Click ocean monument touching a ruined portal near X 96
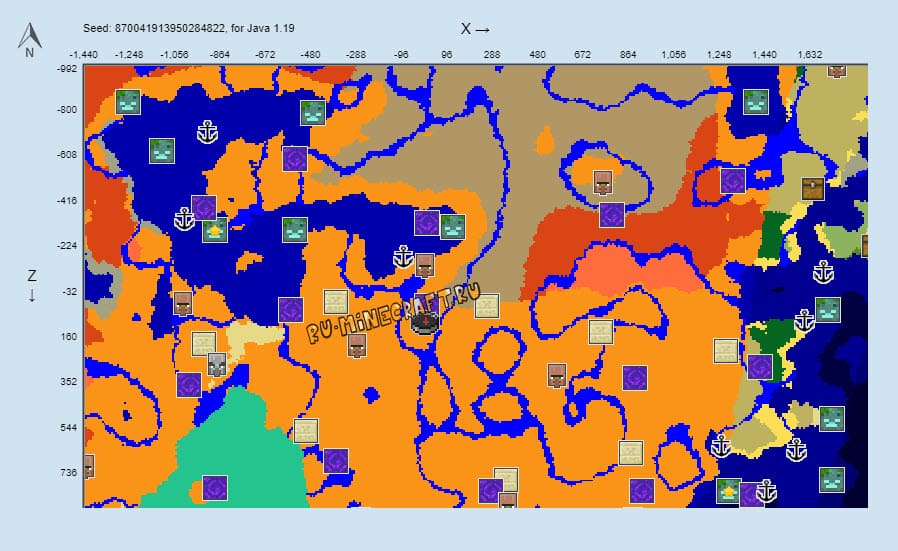898x551 pixels. coord(453,227)
